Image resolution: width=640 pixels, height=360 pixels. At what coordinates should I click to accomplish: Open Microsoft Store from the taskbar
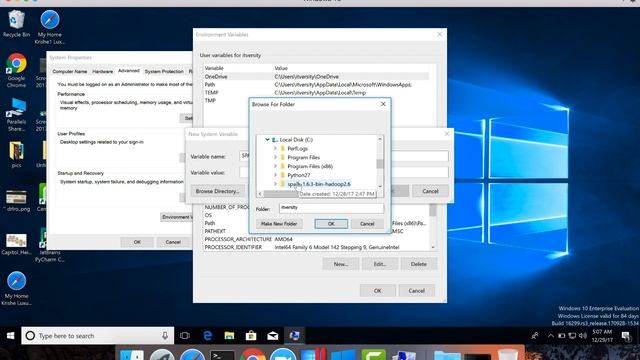(251, 336)
